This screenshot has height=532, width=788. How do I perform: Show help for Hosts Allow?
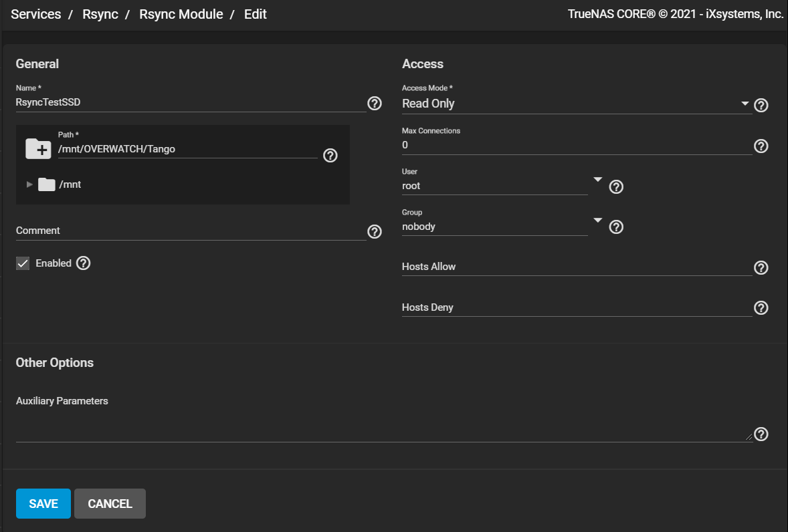tap(761, 267)
